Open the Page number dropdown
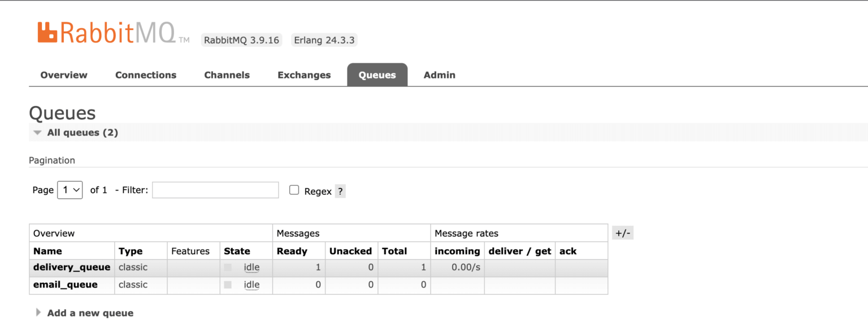Screen dimensions: 868x327 [x=70, y=190]
